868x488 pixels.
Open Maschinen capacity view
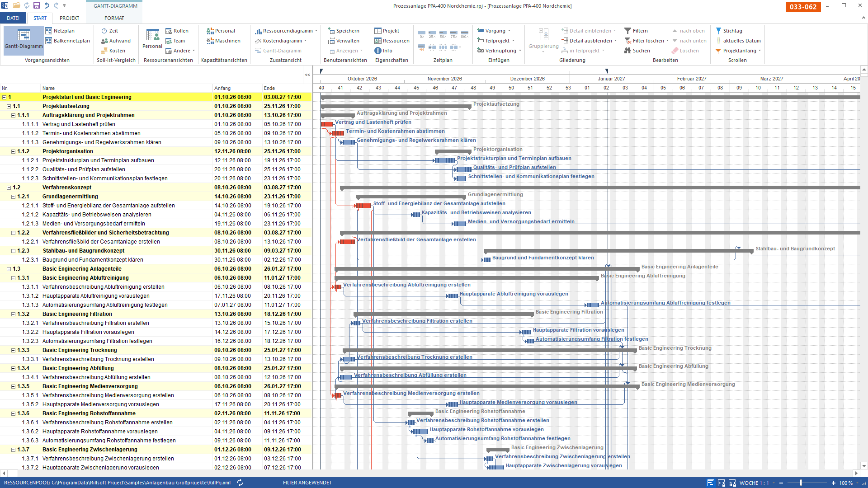tap(223, 41)
